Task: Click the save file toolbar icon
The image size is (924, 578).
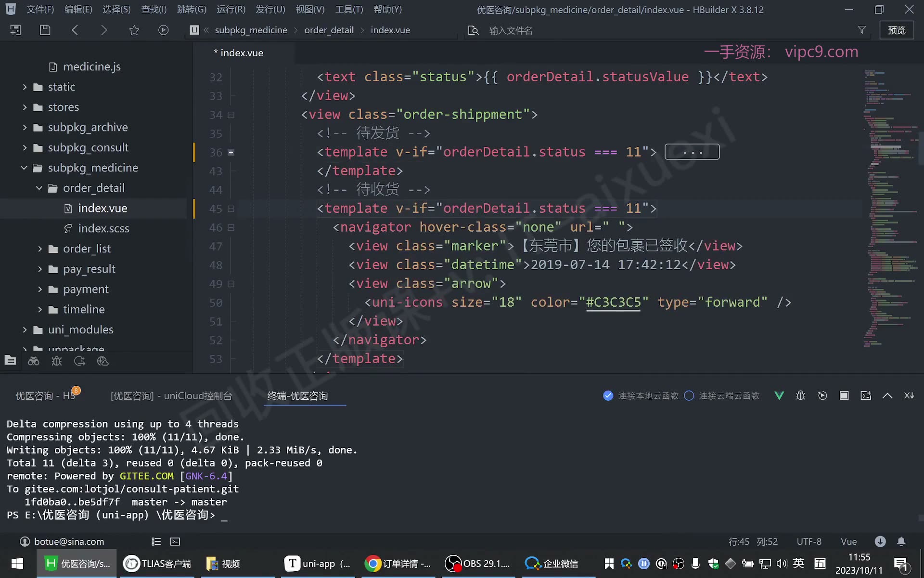Action: 45,30
